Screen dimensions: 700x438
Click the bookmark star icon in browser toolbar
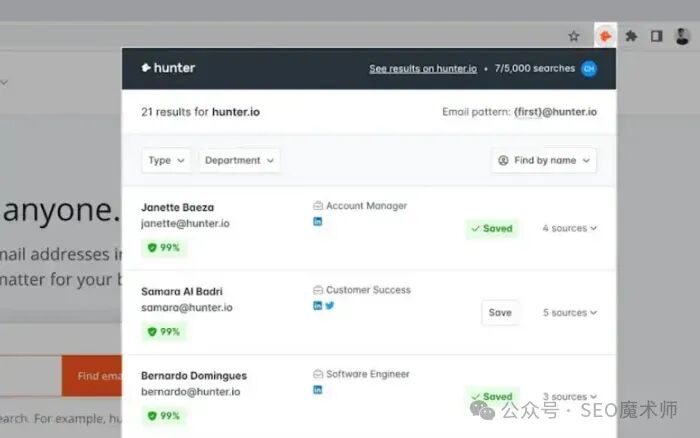pyautogui.click(x=574, y=36)
